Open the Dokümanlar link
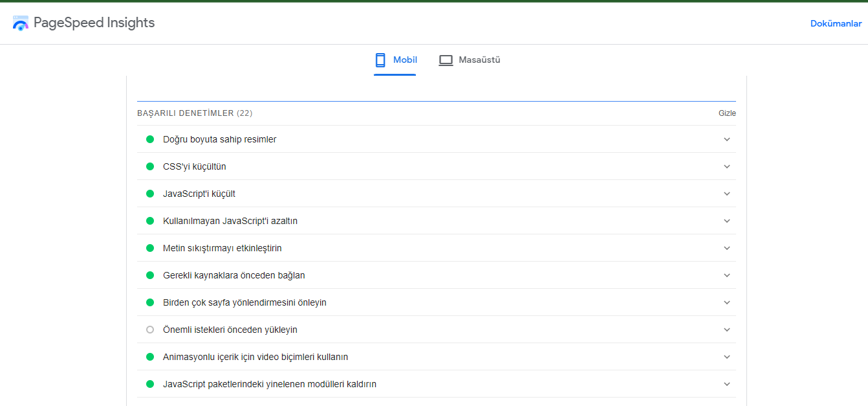 coord(836,23)
